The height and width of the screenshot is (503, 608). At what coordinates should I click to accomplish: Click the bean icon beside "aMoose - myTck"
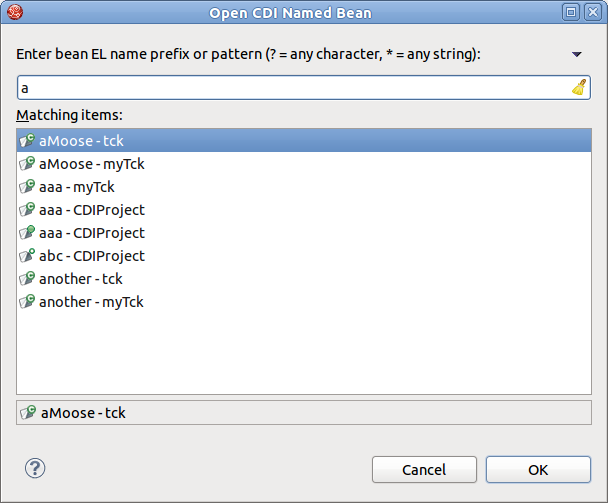pyautogui.click(x=28, y=164)
